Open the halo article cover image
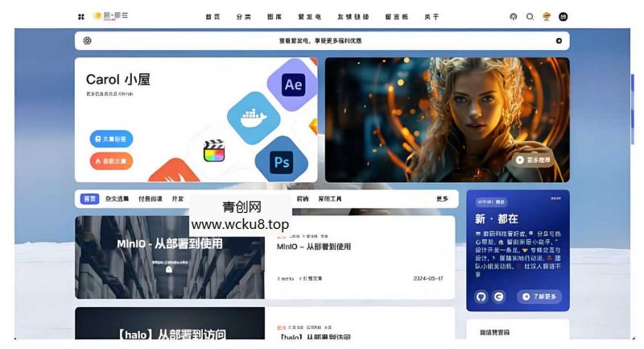 point(170,323)
